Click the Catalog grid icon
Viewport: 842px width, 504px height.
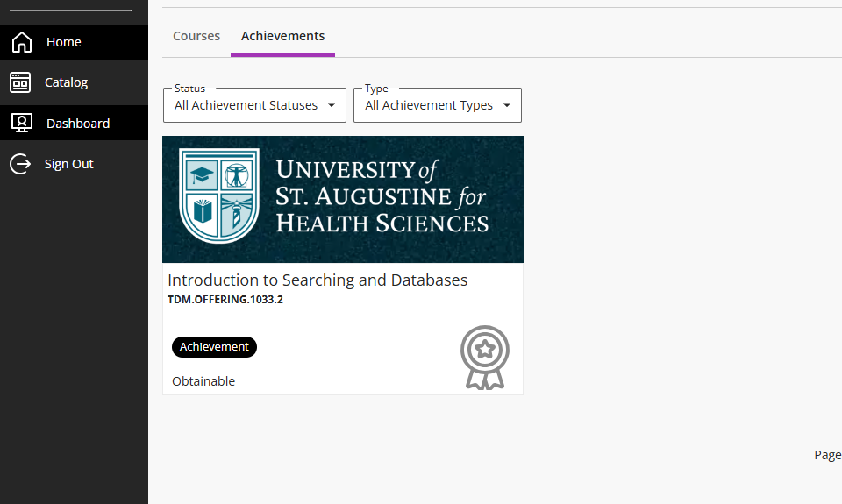tap(20, 82)
